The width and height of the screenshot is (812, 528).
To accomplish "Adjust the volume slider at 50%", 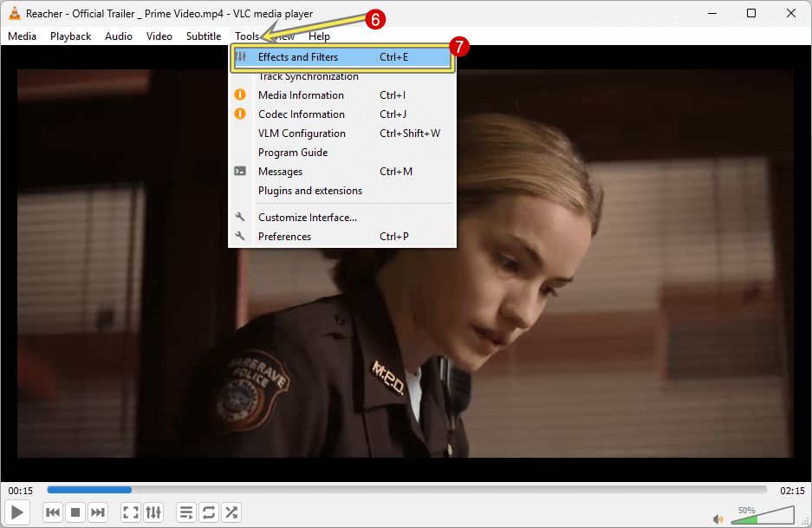I will [763, 515].
